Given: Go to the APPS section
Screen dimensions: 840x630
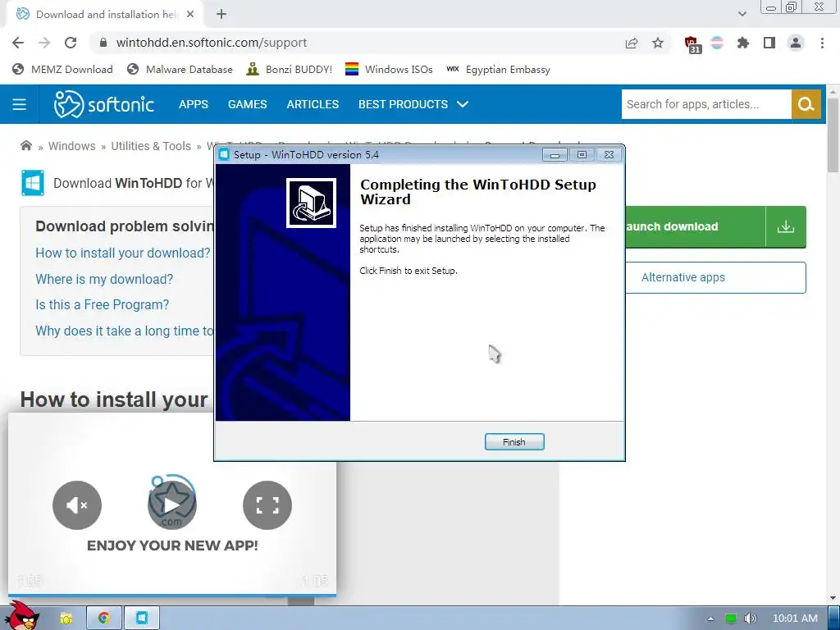Looking at the screenshot, I should (x=194, y=104).
